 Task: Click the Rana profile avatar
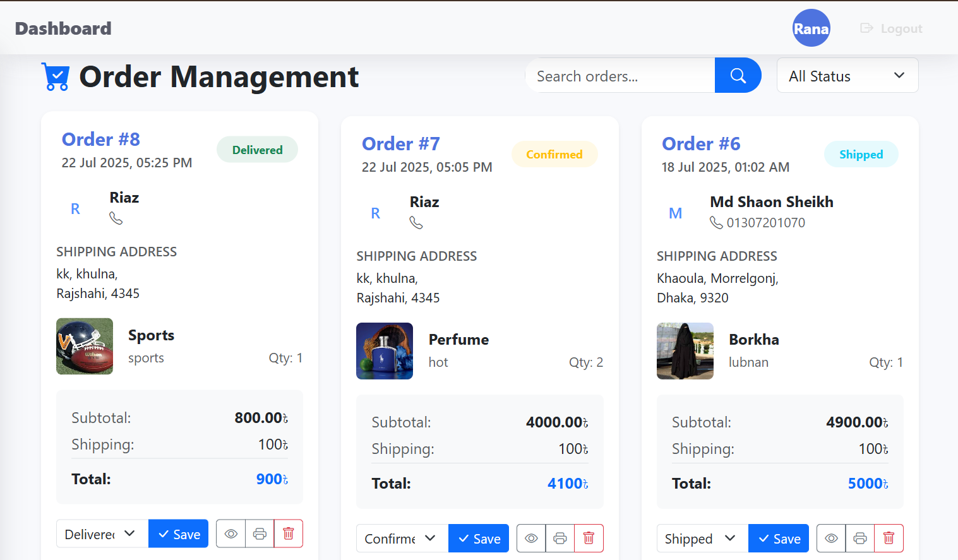pos(811,28)
